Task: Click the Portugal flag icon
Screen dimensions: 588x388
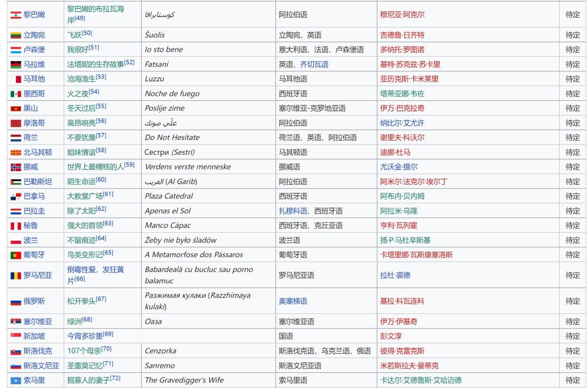Action: pyautogui.click(x=16, y=255)
